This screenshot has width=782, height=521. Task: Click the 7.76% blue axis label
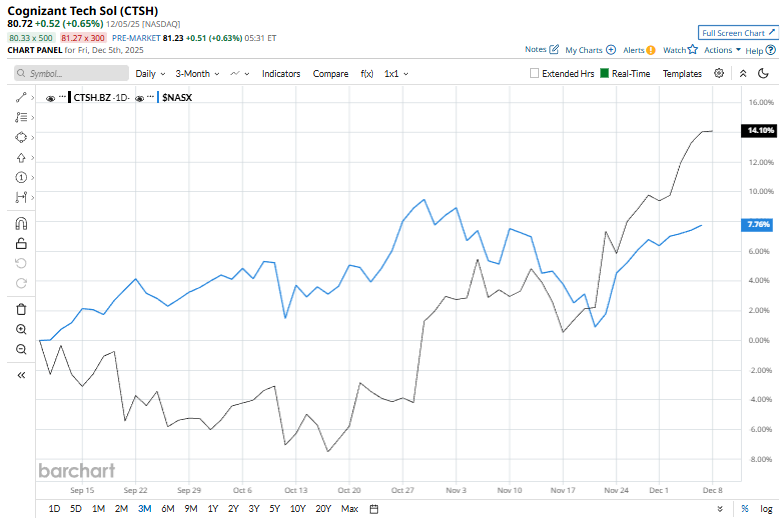pyautogui.click(x=758, y=224)
